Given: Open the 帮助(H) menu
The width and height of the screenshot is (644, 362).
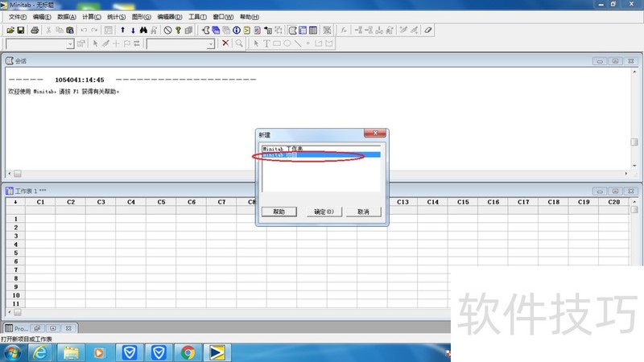Looking at the screenshot, I should coord(250,17).
